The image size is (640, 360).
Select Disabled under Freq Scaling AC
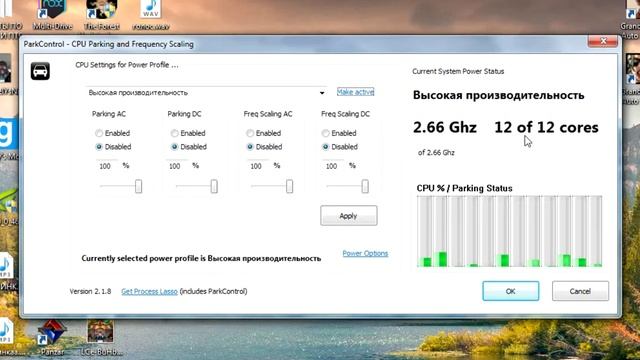(250, 147)
